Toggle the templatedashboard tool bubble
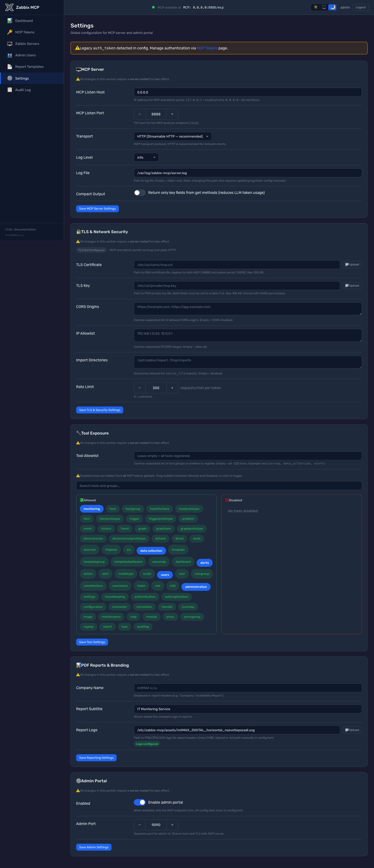The image size is (374, 868). tap(128, 562)
